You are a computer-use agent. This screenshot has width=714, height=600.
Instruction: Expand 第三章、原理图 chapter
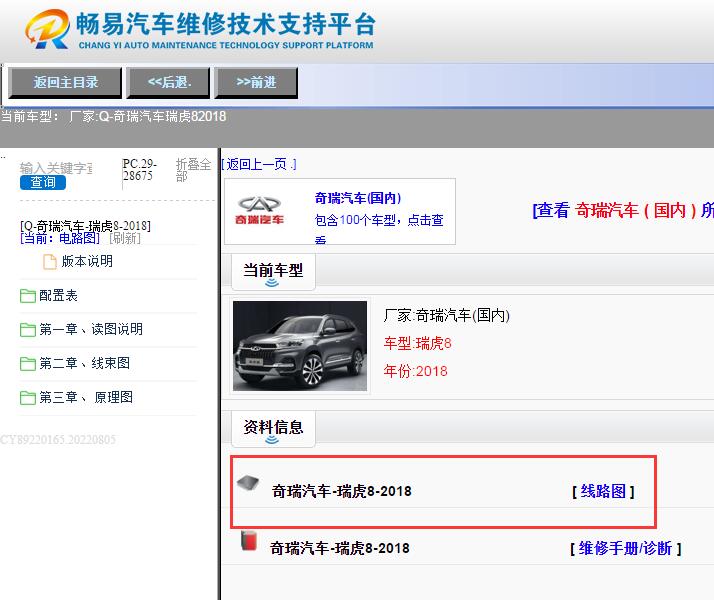tap(86, 397)
